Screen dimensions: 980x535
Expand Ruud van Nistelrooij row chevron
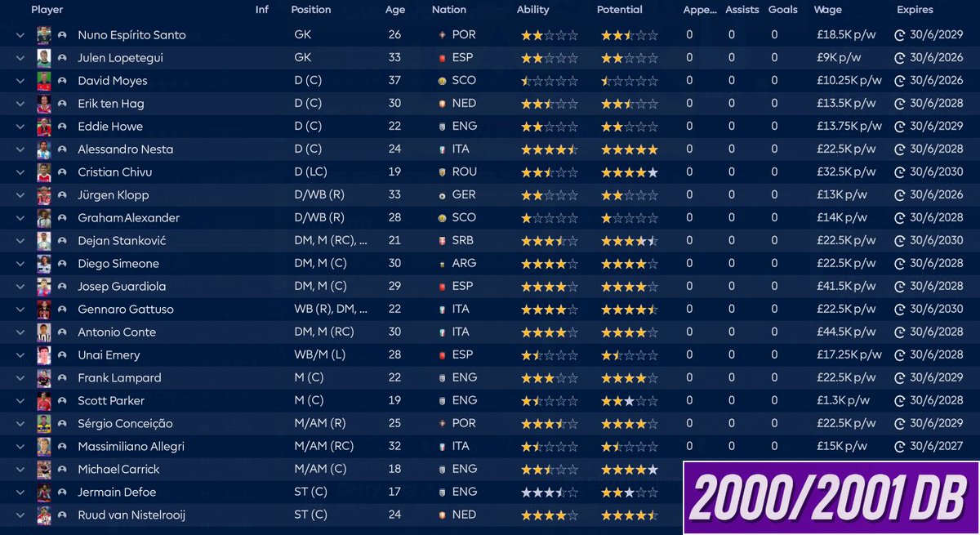[20, 515]
